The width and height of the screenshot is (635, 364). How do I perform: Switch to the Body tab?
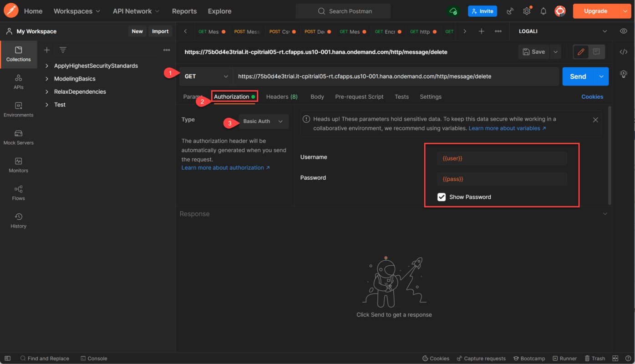(x=317, y=96)
